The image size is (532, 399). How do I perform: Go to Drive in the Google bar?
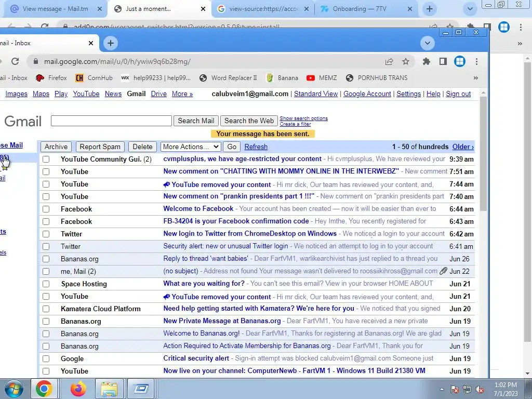coord(159,94)
